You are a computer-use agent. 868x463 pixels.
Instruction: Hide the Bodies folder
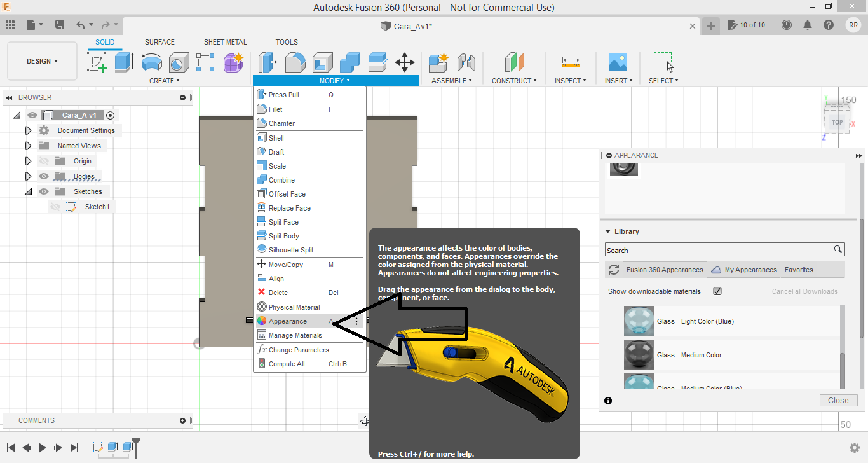tap(44, 176)
